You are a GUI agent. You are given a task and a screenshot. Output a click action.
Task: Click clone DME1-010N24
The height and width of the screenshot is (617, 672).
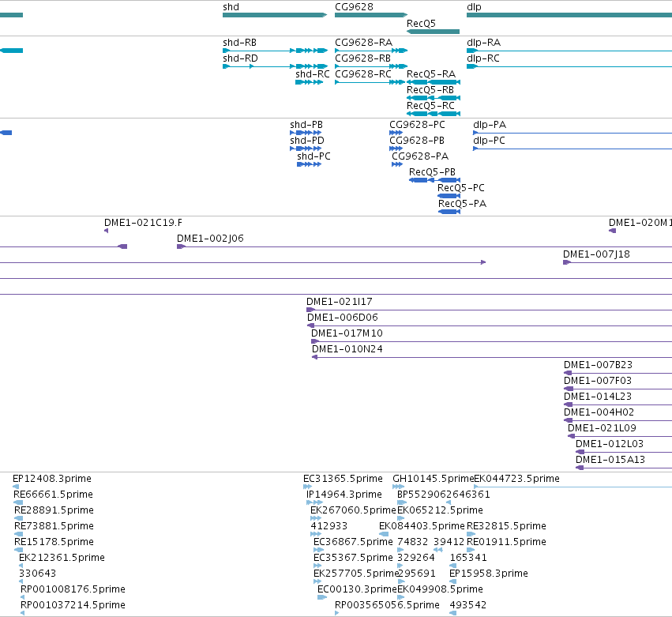click(492, 357)
